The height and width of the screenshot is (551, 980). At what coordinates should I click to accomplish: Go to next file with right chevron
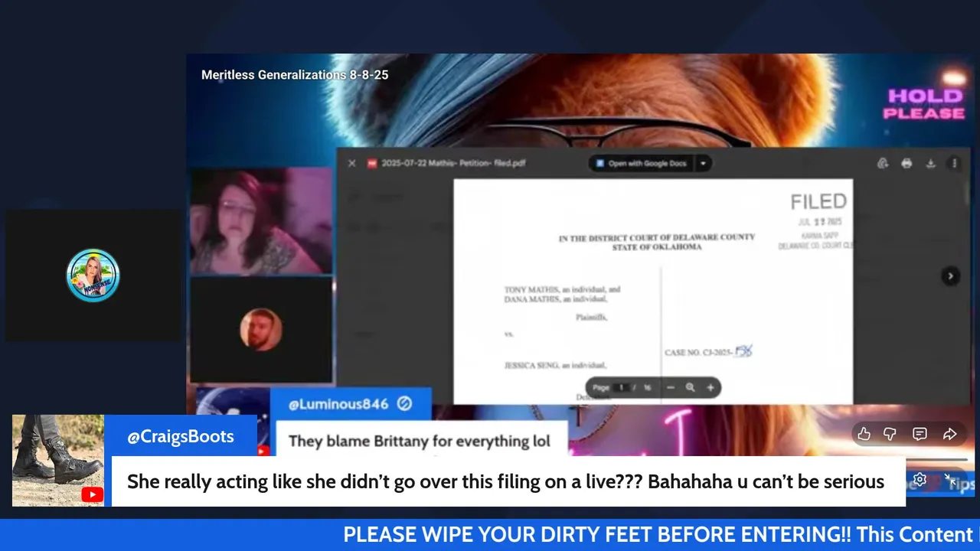(950, 276)
